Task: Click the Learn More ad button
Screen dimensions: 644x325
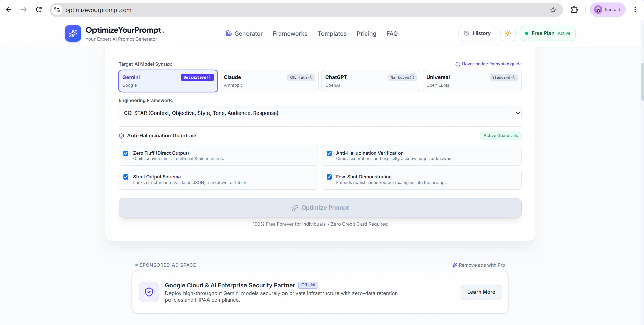Action: point(481,292)
